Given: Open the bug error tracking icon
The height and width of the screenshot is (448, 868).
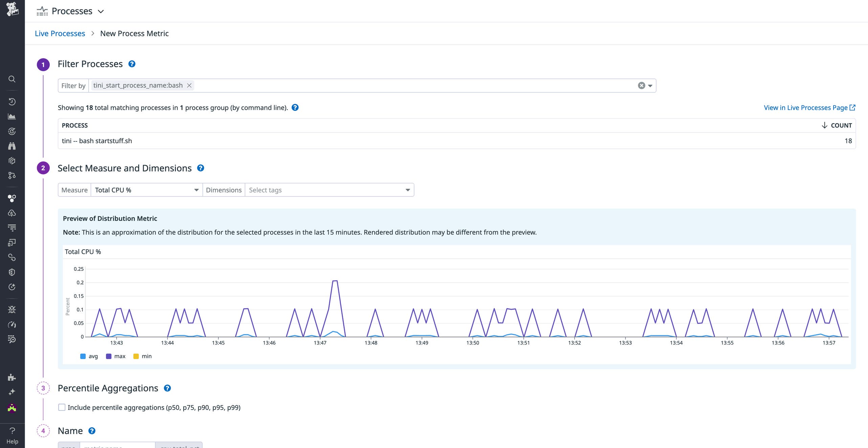Looking at the screenshot, I should [12, 309].
